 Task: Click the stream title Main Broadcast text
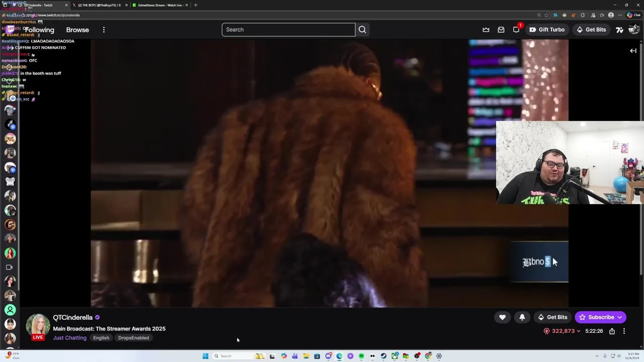tap(109, 329)
